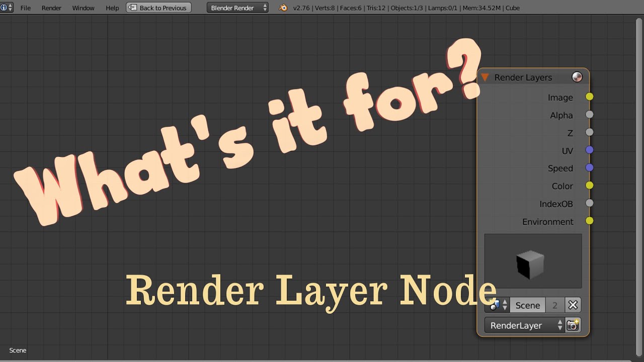
Task: Open the Blender Render engine dropdown
Action: click(237, 8)
